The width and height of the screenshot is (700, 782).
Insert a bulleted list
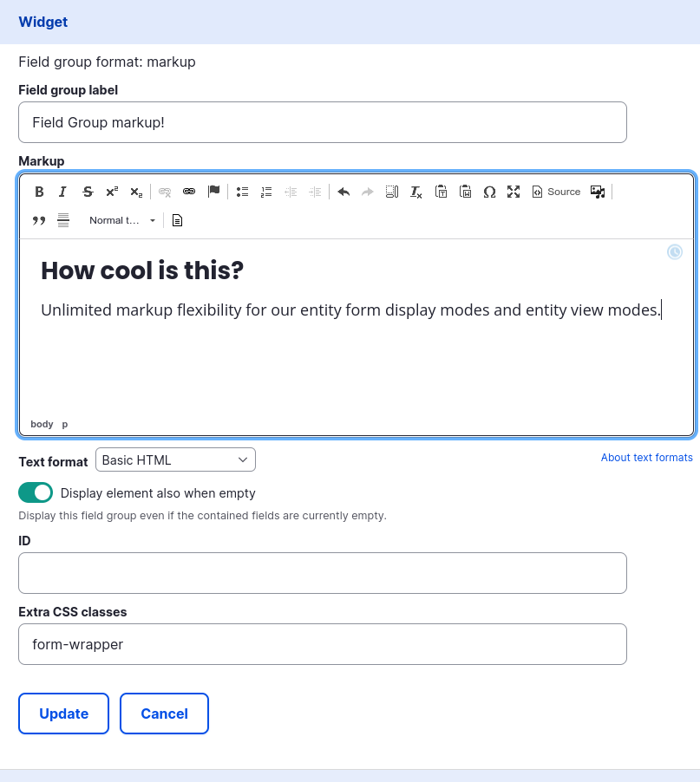pos(243,192)
